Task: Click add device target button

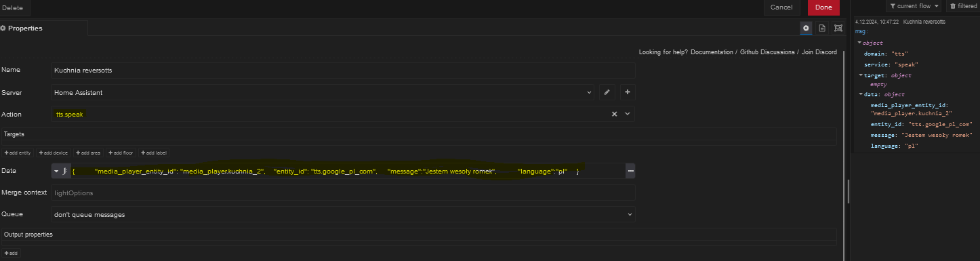Action: click(x=53, y=153)
